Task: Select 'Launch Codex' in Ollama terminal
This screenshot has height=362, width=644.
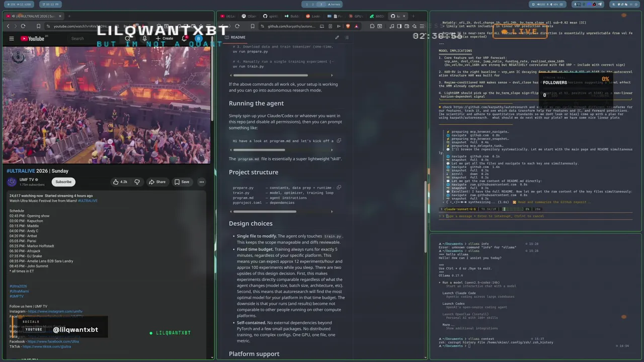Action: pyautogui.click(x=453, y=304)
